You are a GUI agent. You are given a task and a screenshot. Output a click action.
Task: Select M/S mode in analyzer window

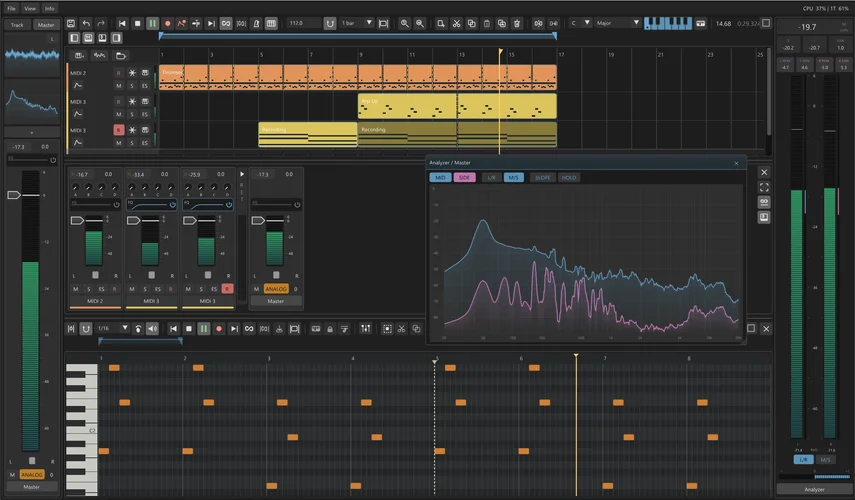(513, 178)
